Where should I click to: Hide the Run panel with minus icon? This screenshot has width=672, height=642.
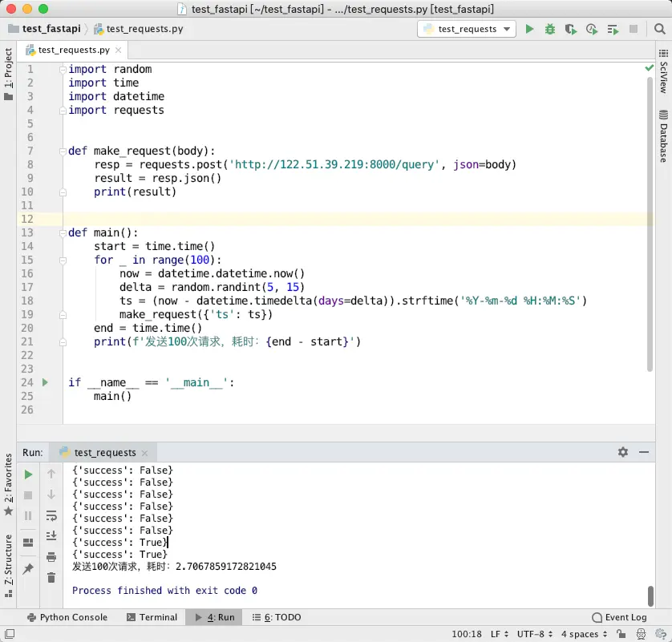coord(644,452)
